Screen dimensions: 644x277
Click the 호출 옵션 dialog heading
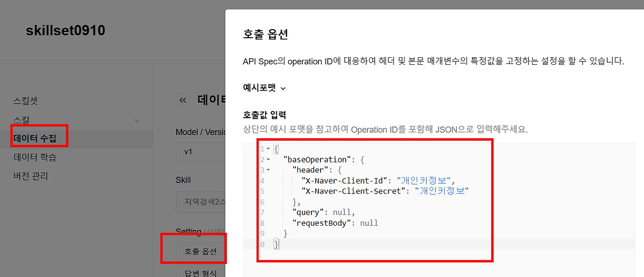(x=265, y=35)
